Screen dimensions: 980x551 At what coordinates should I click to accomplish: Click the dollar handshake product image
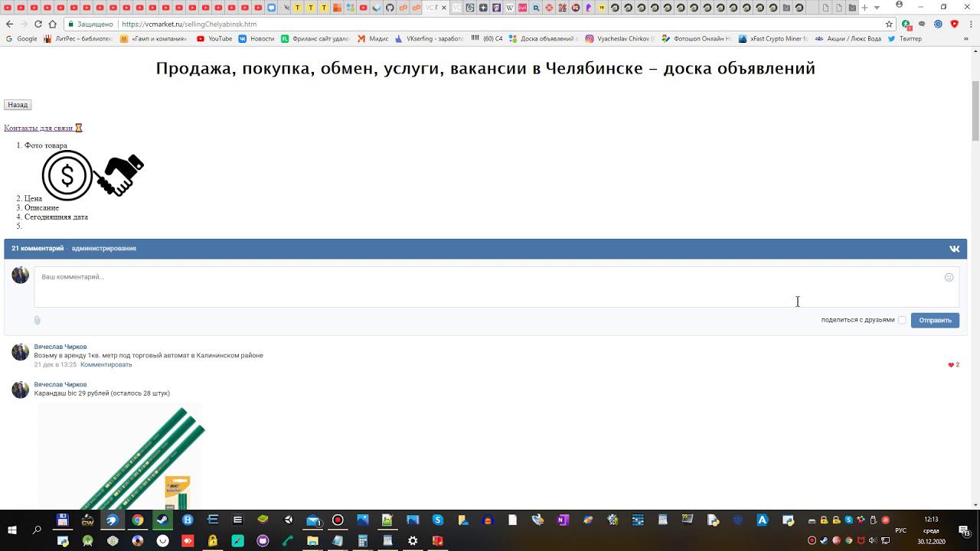(x=93, y=175)
